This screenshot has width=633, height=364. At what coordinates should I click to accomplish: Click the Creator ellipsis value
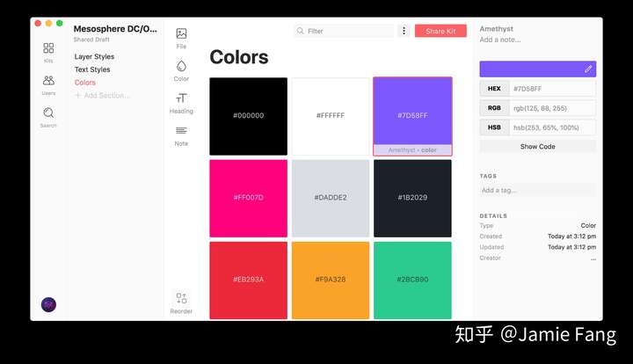(x=593, y=258)
